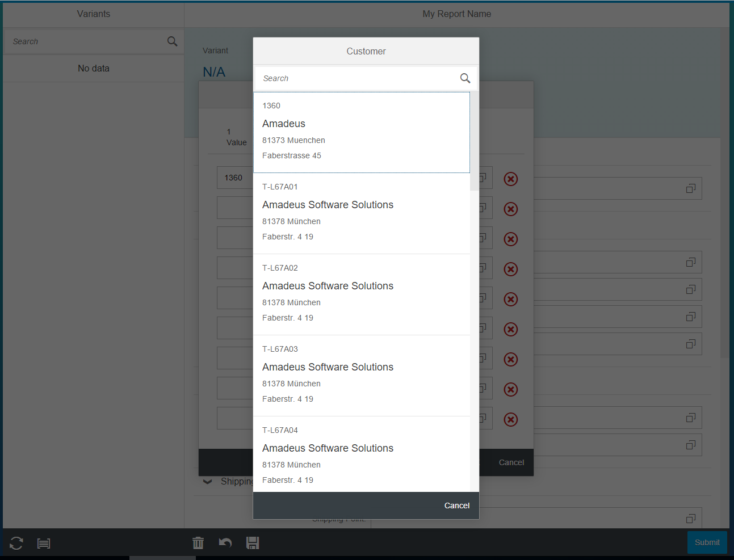Image resolution: width=734 pixels, height=560 pixels.
Task: Click the N/A variant link
Action: 214,72
